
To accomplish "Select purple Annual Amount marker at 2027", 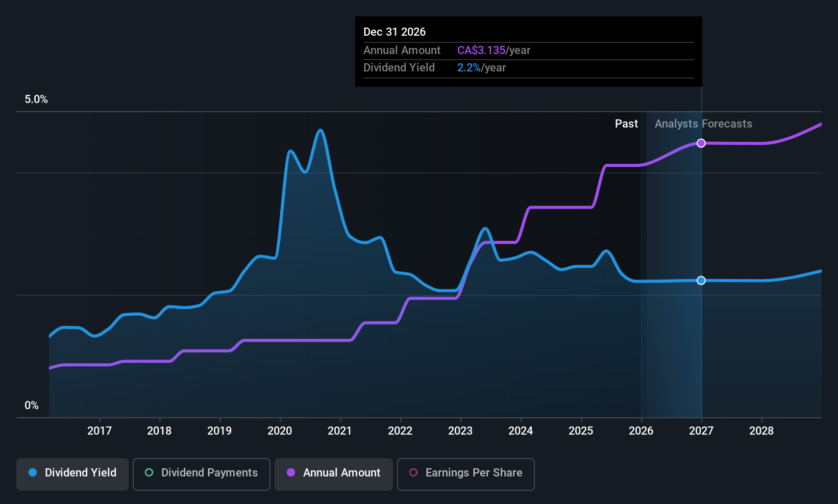I will click(x=701, y=143).
